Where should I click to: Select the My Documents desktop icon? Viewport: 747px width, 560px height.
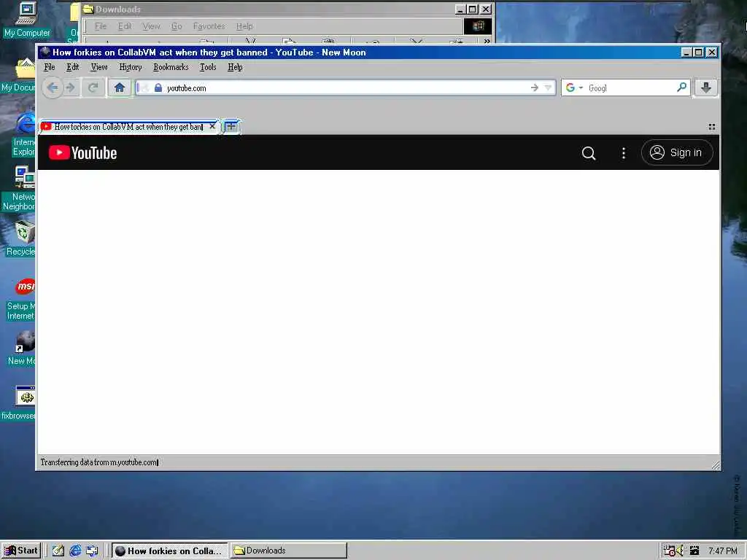19,75
